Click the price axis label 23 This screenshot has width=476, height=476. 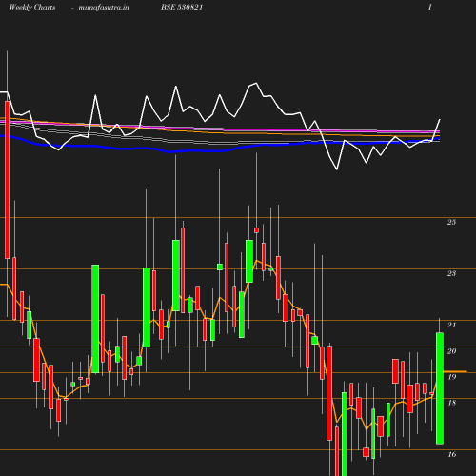(x=451, y=273)
